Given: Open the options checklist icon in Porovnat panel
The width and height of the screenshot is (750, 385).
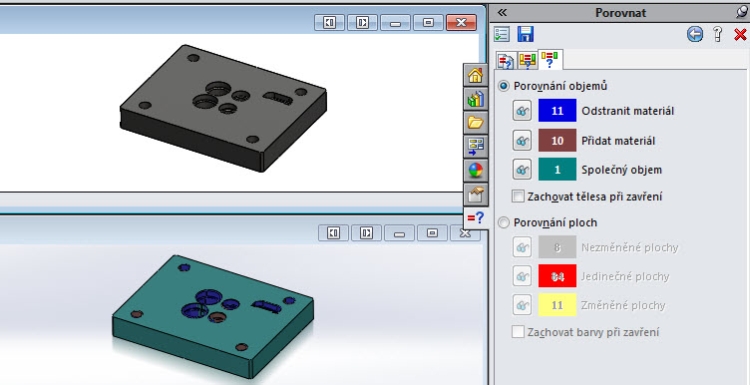Looking at the screenshot, I should 502,34.
